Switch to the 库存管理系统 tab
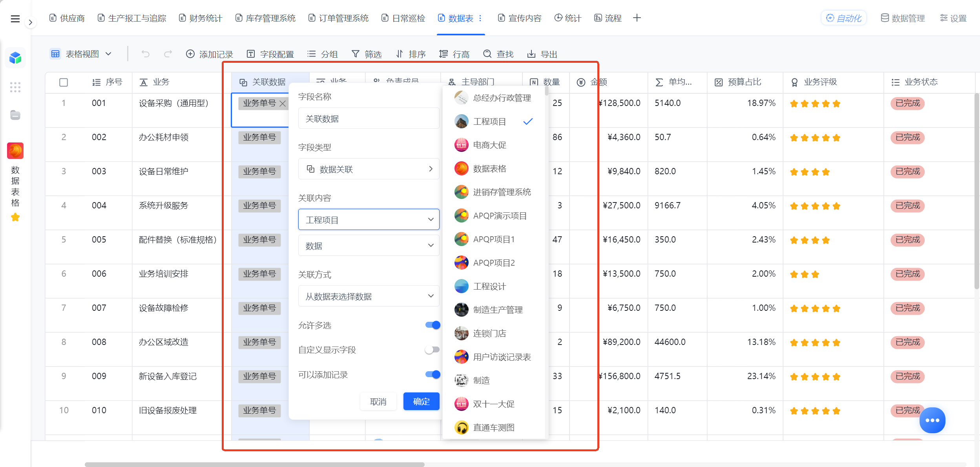The image size is (980, 467). pyautogui.click(x=266, y=18)
